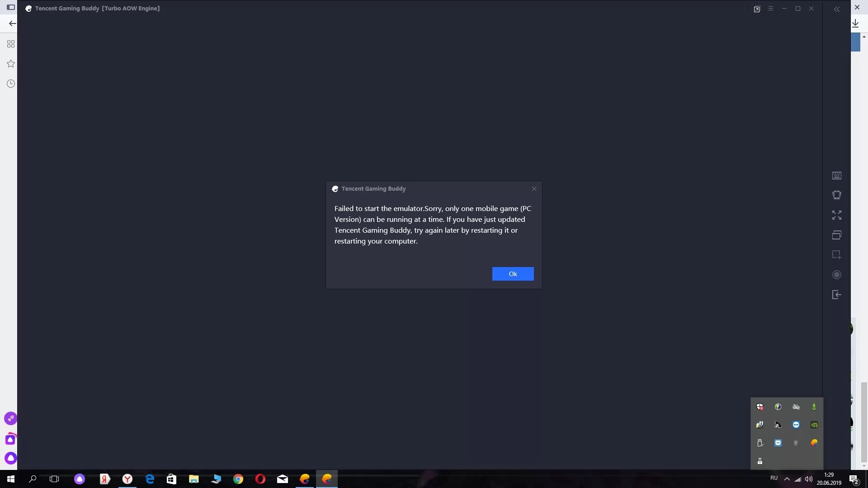
Task: Open clock showing 1:29
Action: tap(829, 479)
